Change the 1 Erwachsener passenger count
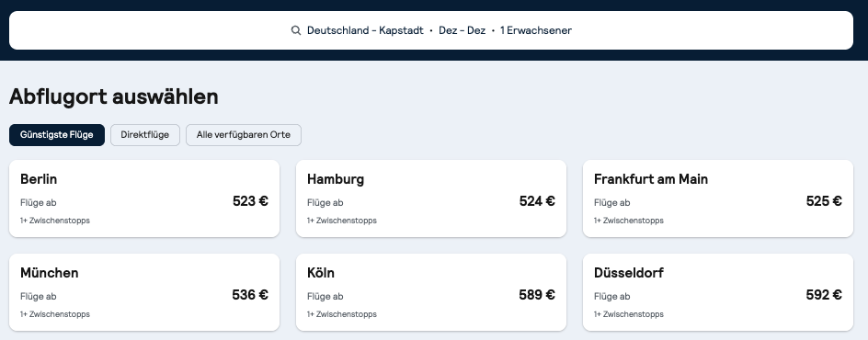Screen dimensions: 868x340 [x=536, y=30]
